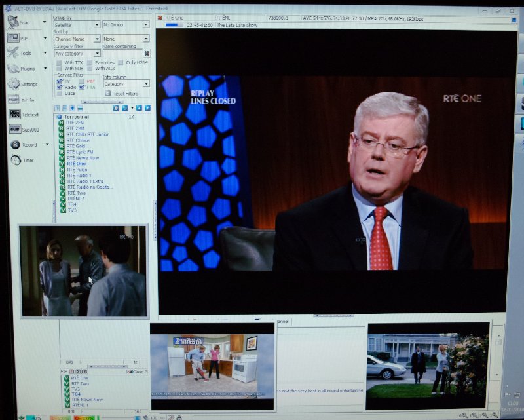The height and width of the screenshot is (420, 524).
Task: Click the blue circular refresh icon left of the arrow
Action: 116,108
